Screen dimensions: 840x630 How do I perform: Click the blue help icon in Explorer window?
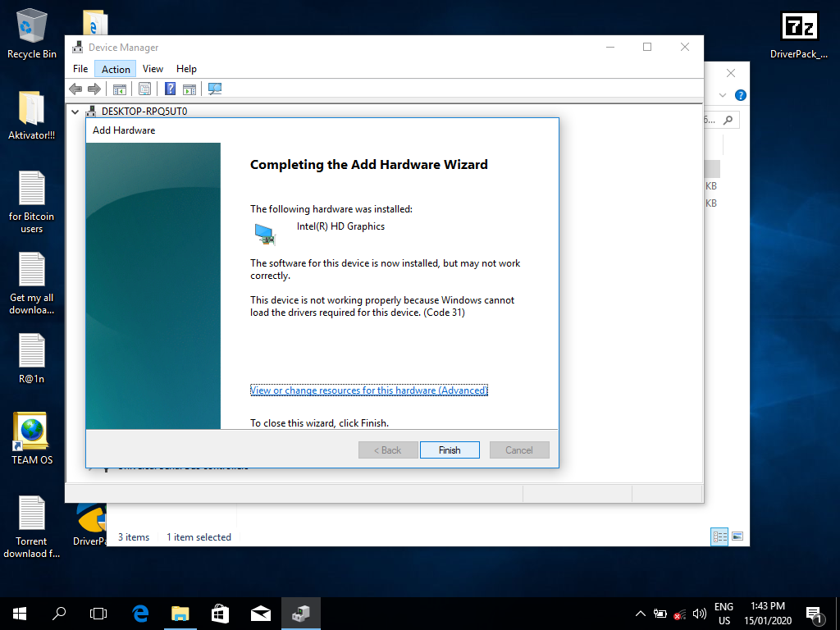tap(741, 95)
